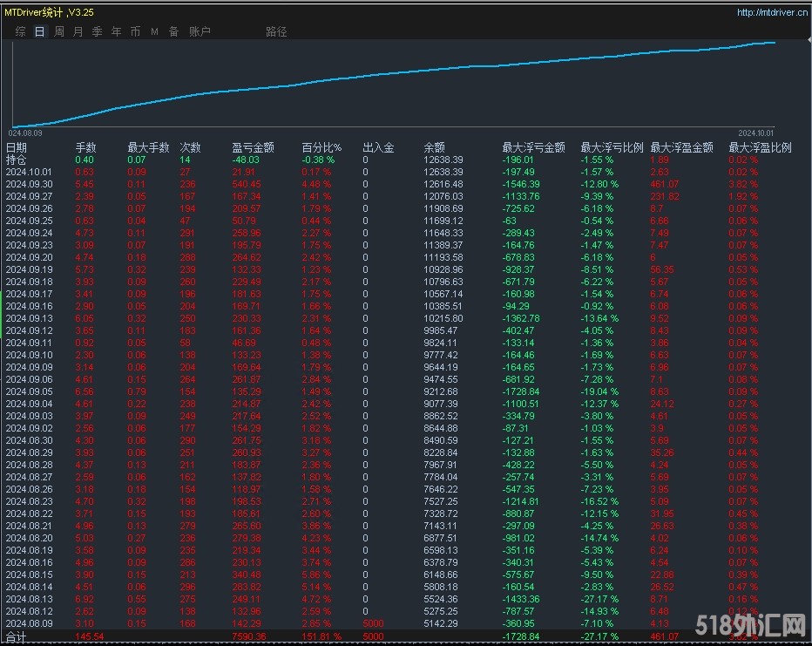
Task: Select the 持仓 open positions row
Action: pyautogui.click(x=17, y=160)
